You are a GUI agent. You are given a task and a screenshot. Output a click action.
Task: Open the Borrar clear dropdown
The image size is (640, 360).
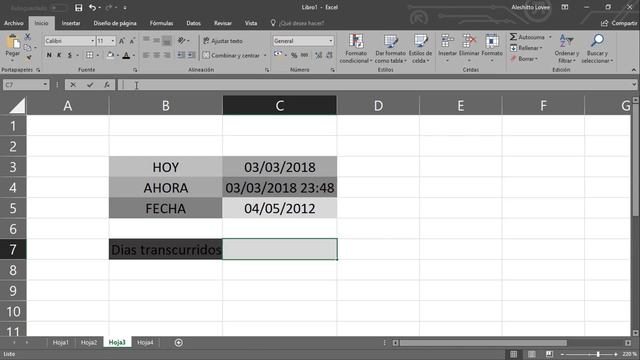point(524,59)
